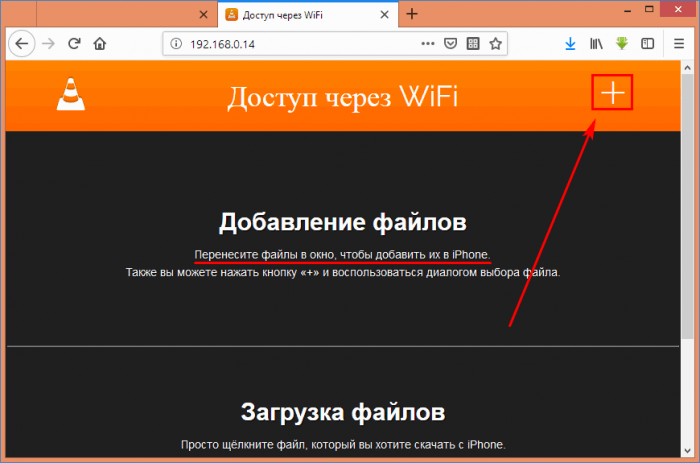Maximize the browser window
The width and height of the screenshot is (700, 463).
pos(649,9)
